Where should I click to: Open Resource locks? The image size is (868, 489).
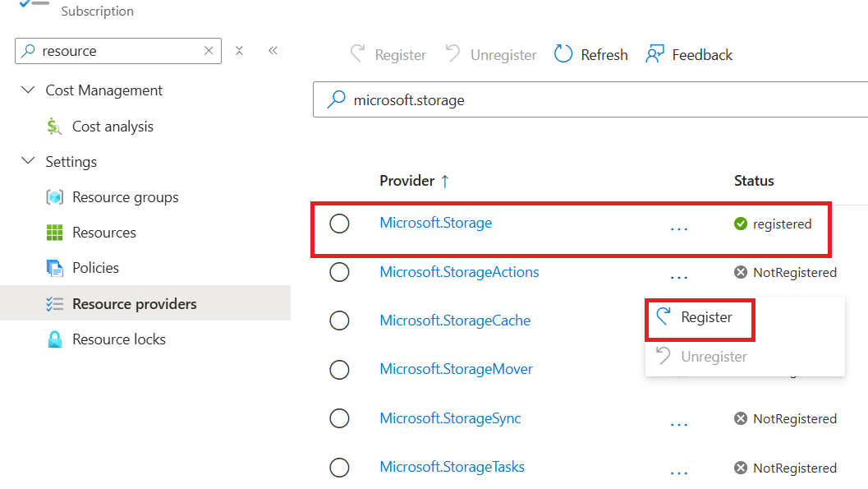(119, 339)
